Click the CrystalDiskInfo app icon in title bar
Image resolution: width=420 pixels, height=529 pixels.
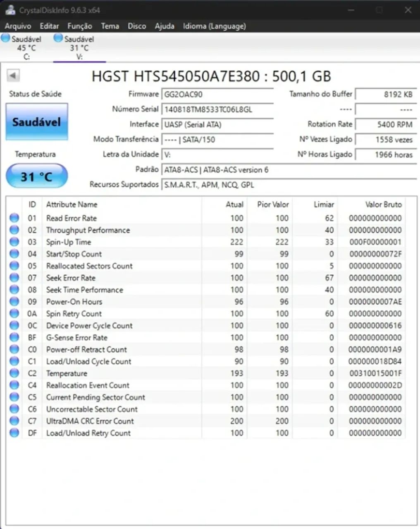coord(10,10)
